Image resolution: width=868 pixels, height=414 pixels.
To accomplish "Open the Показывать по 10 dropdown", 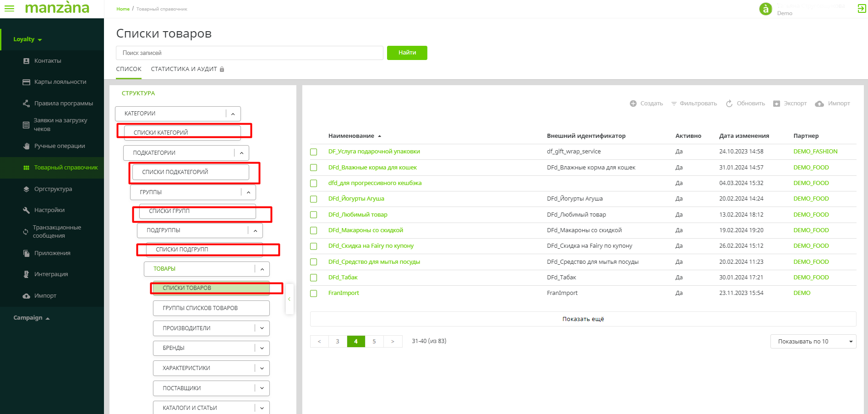I will coord(813,342).
